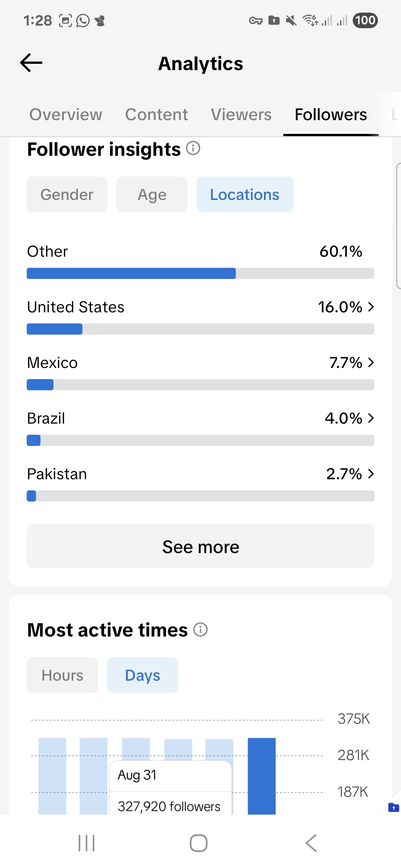Tap the back arrow in Analytics header
The height and width of the screenshot is (868, 401).
click(x=31, y=63)
